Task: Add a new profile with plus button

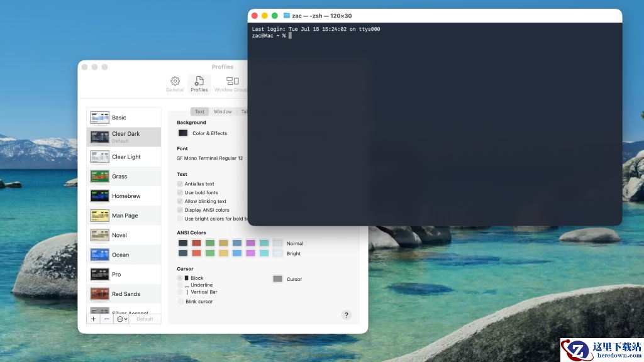Action: click(x=93, y=319)
